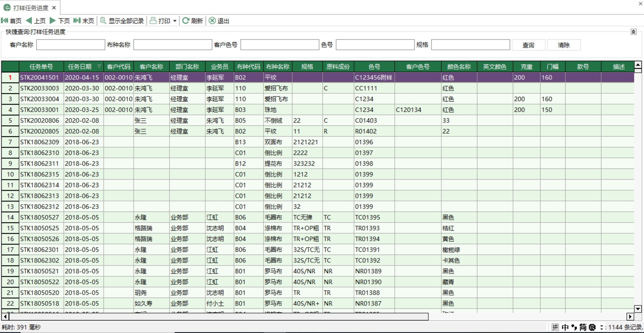Go to the first page (首页)

(11, 21)
